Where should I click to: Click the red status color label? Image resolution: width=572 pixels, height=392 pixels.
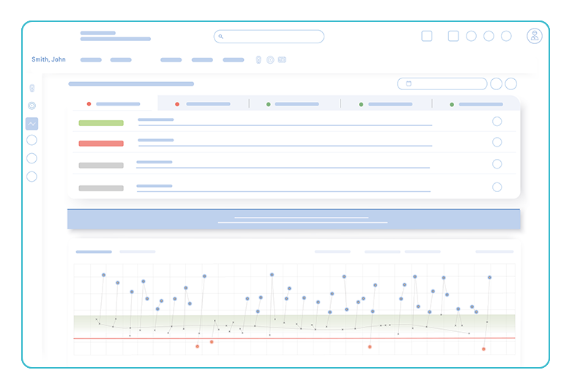point(101,144)
